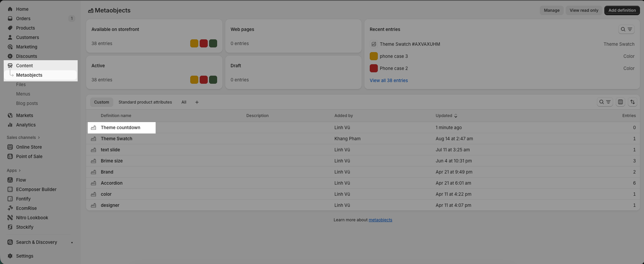
Task: Open the definitions table search and filter
Action: coord(605,102)
